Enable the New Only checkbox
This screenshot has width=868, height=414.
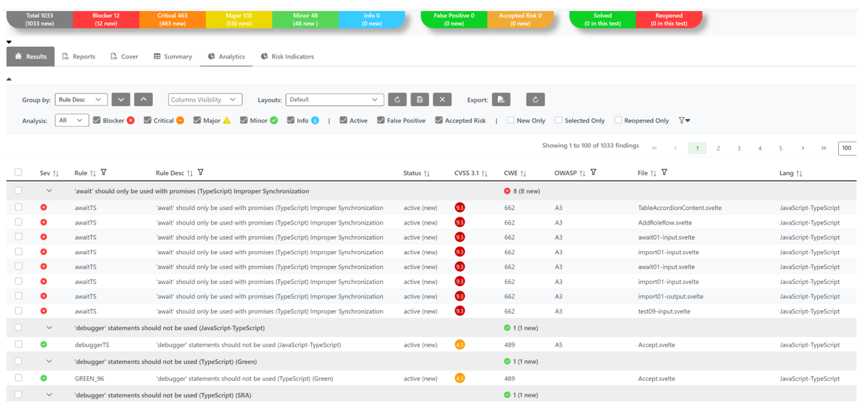[x=511, y=121]
